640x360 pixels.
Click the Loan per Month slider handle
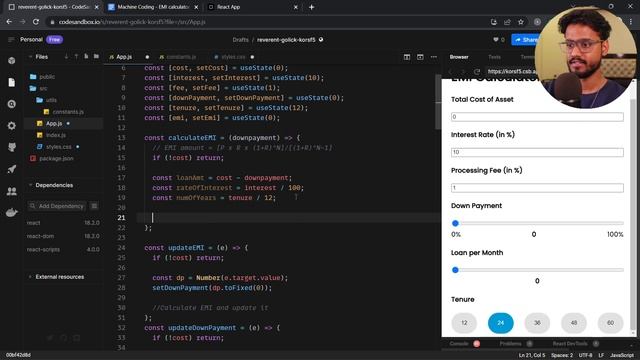pos(456,270)
